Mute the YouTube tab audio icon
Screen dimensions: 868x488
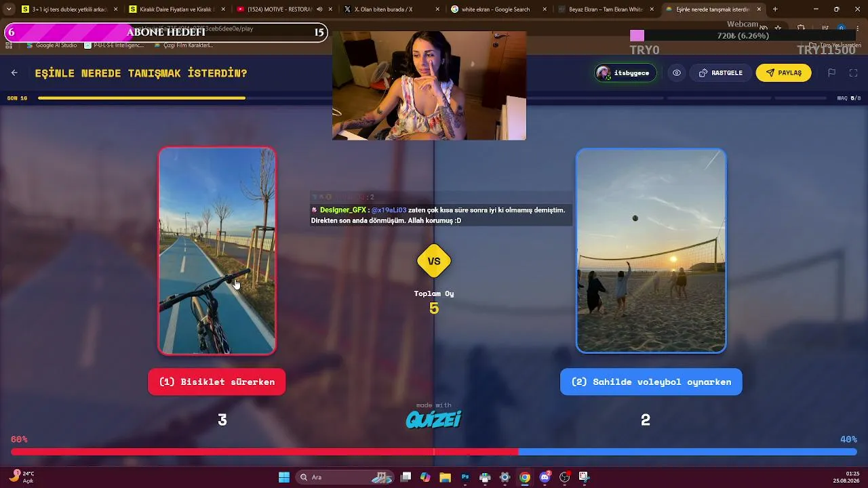(319, 9)
